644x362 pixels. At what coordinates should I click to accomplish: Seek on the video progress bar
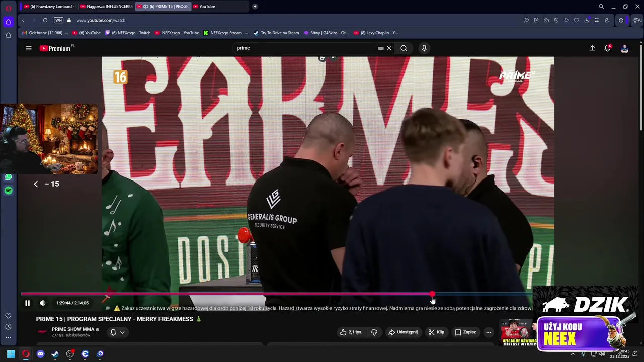point(276,294)
